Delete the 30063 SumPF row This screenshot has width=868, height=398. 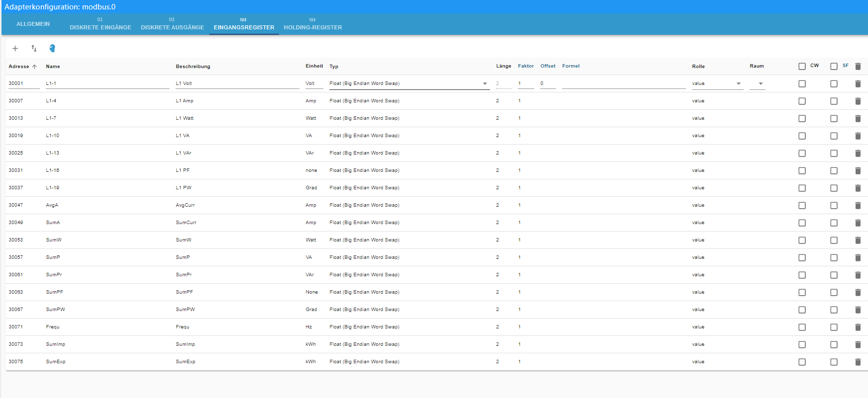point(858,292)
